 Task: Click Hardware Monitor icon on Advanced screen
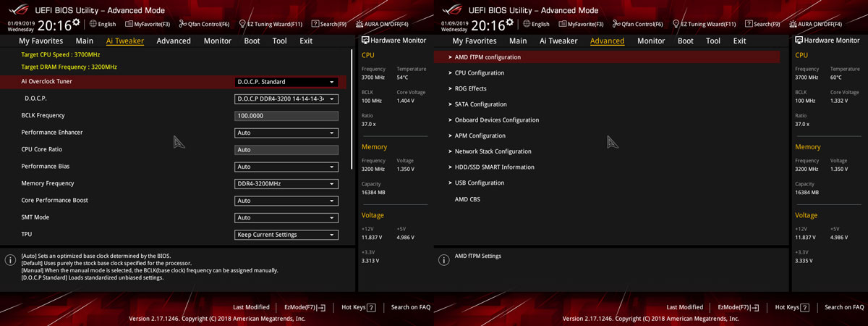click(x=799, y=41)
